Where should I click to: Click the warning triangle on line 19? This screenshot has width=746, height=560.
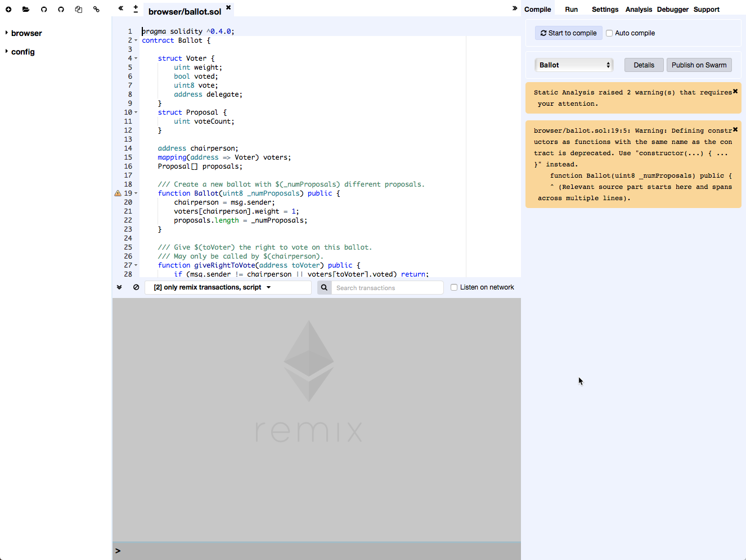point(118,193)
